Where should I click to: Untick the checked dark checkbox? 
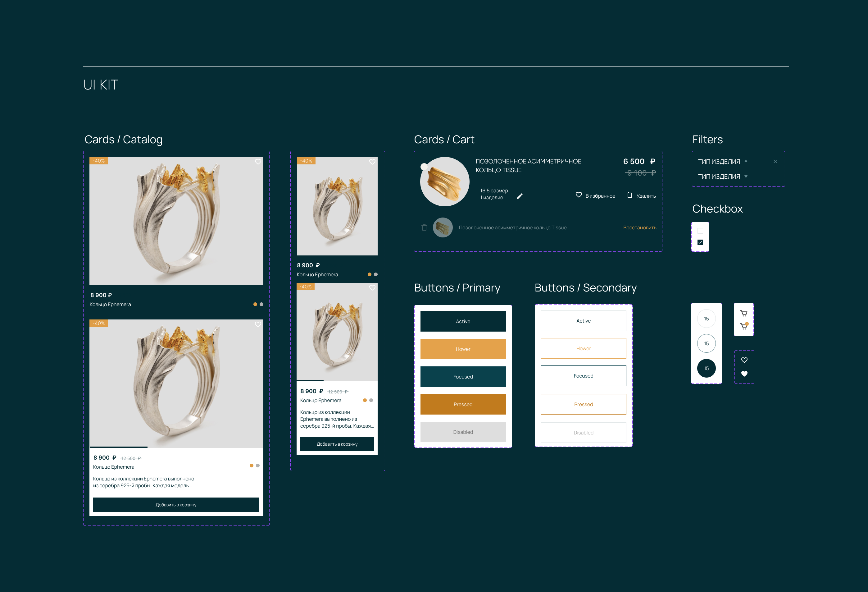coord(700,242)
